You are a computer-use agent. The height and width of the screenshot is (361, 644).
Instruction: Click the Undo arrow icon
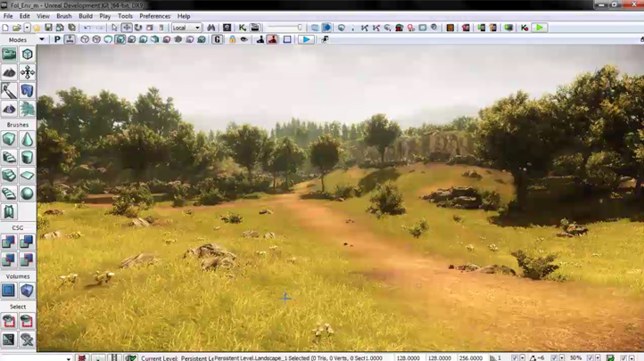[x=87, y=28]
